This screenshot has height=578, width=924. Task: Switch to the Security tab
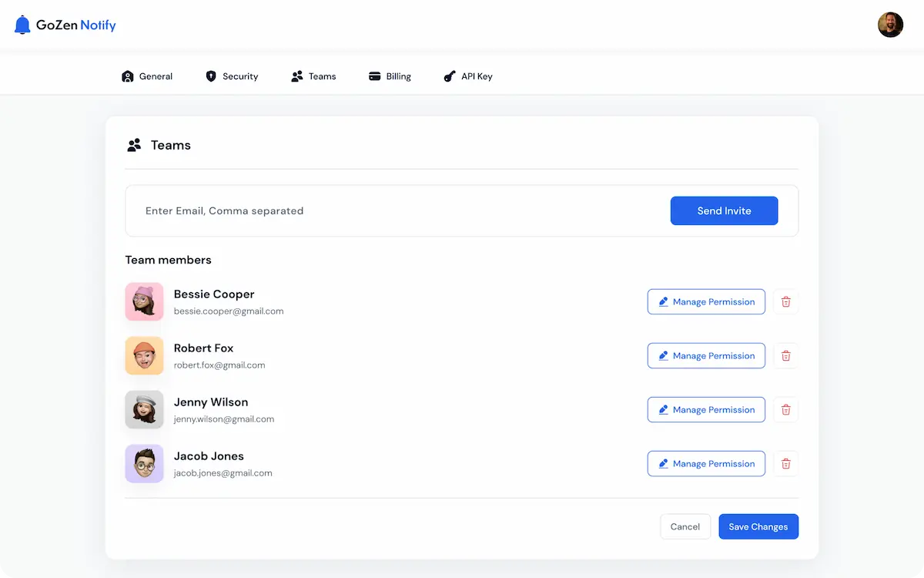pos(232,76)
